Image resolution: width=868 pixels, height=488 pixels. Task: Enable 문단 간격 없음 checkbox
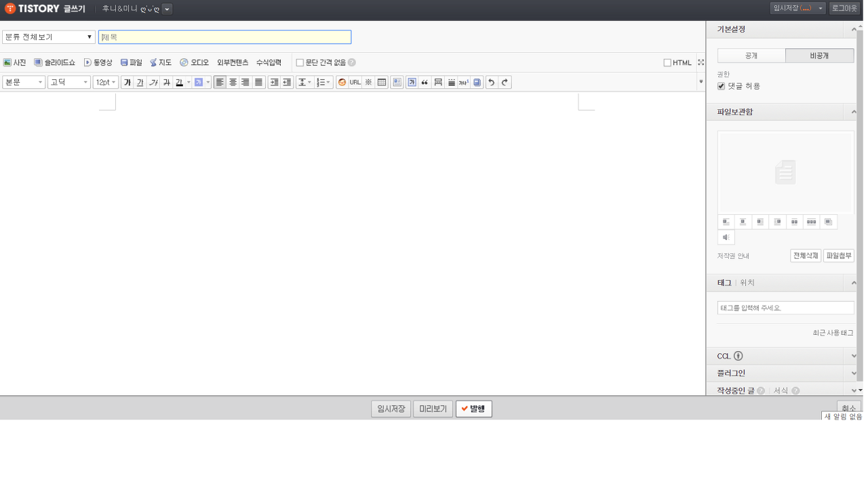300,62
